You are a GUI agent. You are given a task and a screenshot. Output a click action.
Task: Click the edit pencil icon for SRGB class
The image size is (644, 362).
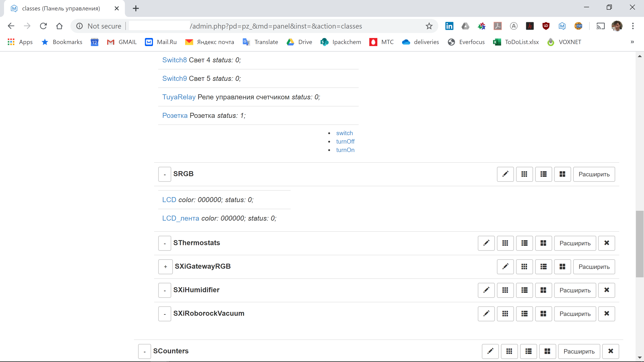(x=505, y=174)
